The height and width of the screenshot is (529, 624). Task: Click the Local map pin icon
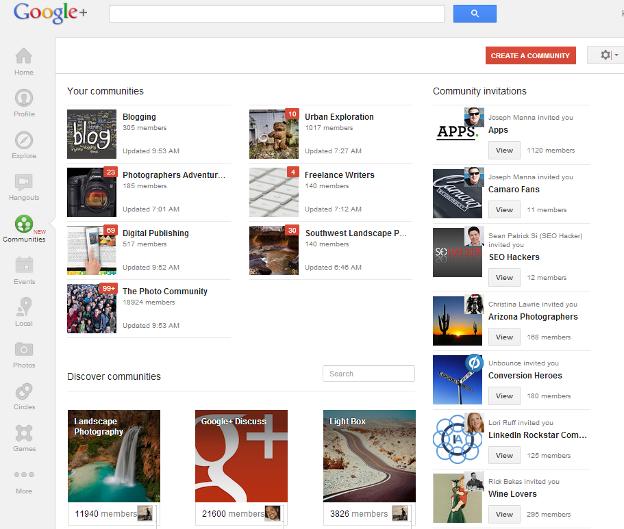[x=23, y=309]
